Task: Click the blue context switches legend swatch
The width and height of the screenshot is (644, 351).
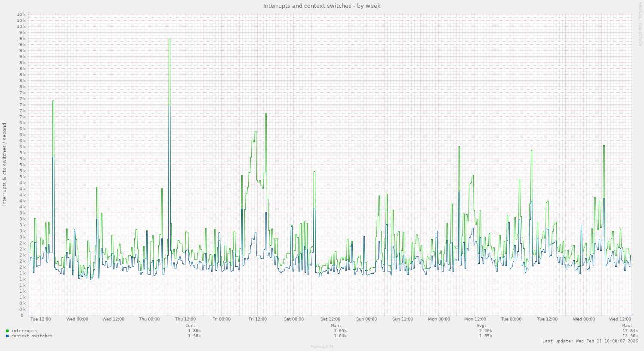Action: pyautogui.click(x=7, y=336)
